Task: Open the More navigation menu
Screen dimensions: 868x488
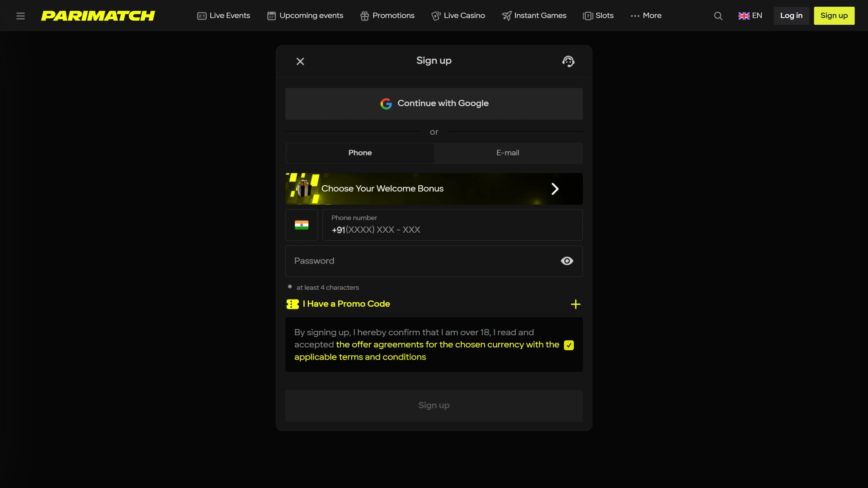Action: pyautogui.click(x=646, y=16)
